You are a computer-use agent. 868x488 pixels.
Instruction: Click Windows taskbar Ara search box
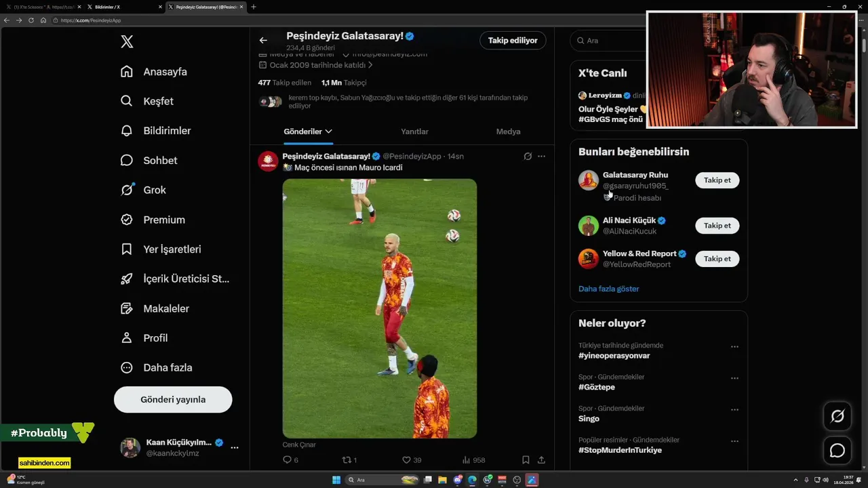click(x=383, y=480)
